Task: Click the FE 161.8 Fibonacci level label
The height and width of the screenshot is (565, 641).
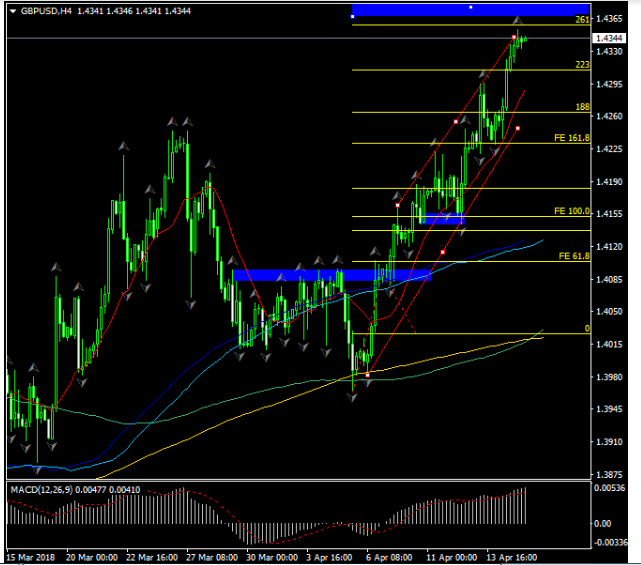Action: coord(572,138)
